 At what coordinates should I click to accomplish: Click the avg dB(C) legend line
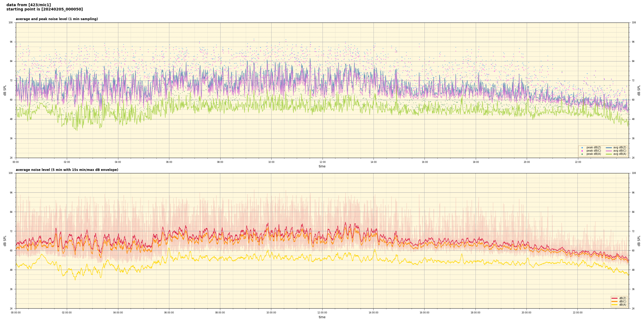pos(609,151)
